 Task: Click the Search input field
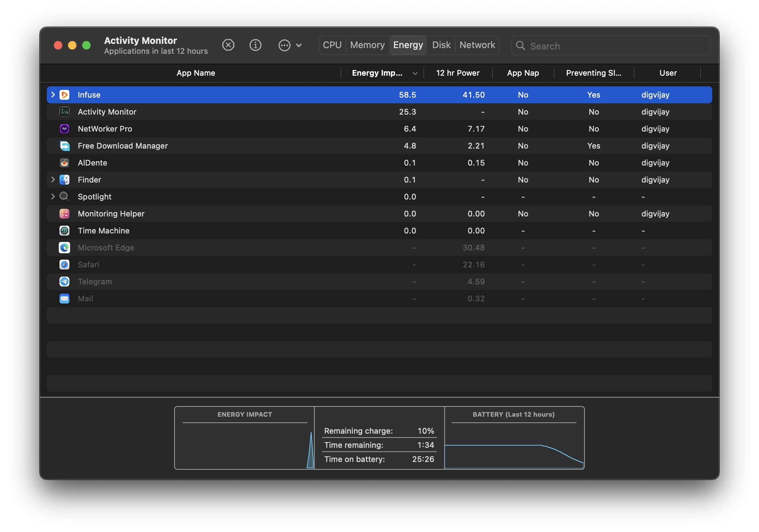(616, 46)
